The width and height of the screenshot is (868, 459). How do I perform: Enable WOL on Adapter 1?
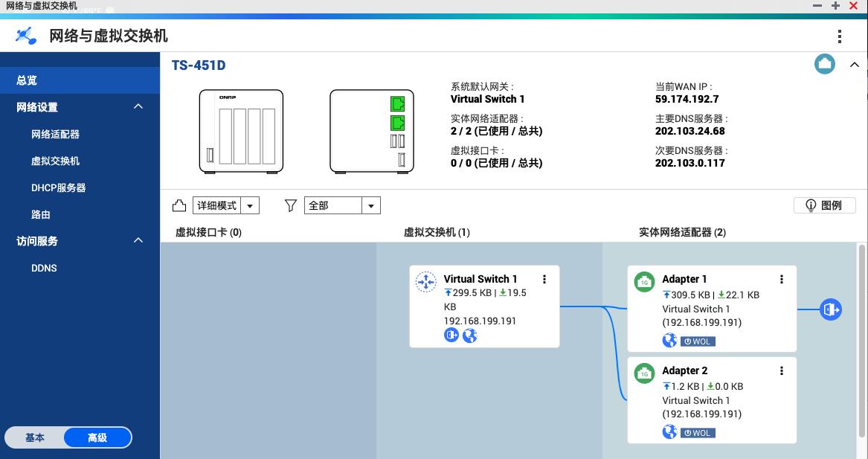point(698,341)
